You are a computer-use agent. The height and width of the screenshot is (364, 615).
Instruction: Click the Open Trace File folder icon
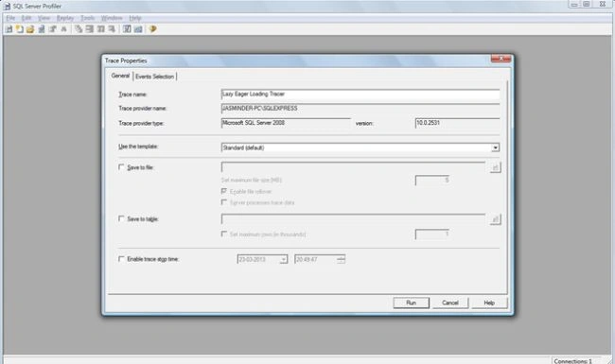click(30, 29)
